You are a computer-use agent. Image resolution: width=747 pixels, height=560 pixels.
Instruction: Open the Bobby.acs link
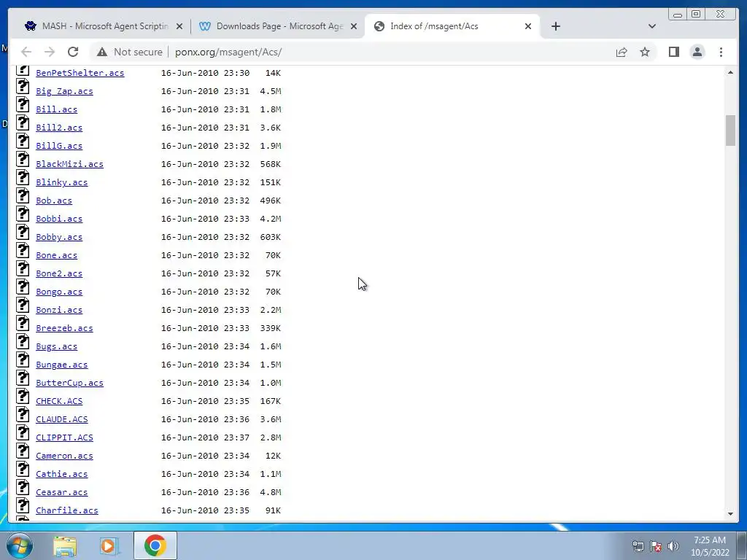click(x=59, y=237)
